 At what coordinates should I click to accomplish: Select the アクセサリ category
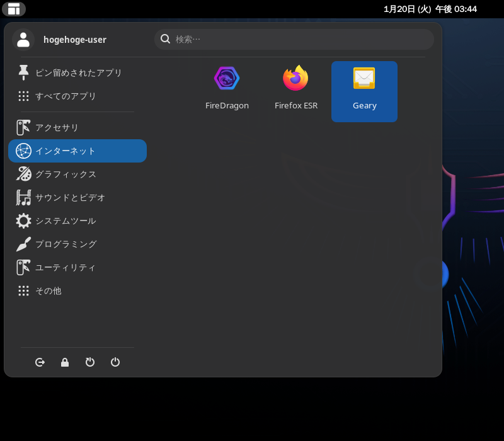pos(77,128)
